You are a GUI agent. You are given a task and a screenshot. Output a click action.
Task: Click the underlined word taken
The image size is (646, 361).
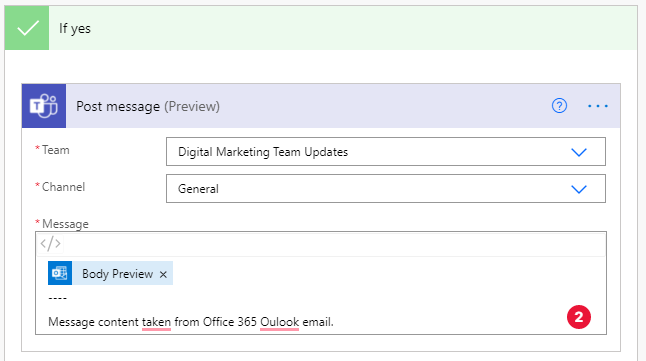click(156, 322)
